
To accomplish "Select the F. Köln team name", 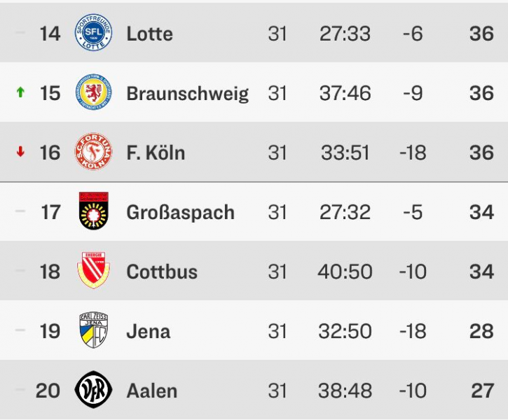I will 156,153.
